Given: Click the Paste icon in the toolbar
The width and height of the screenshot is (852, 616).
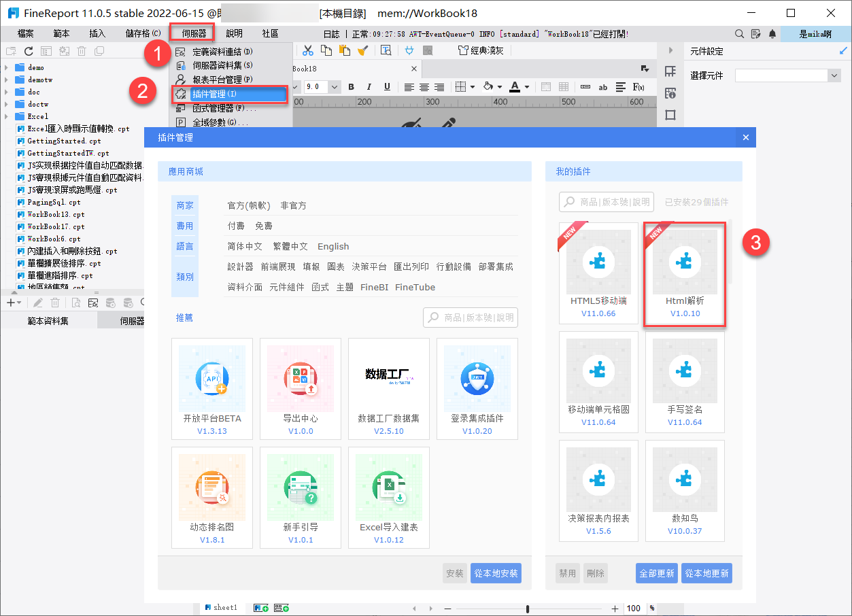Looking at the screenshot, I should [344, 50].
